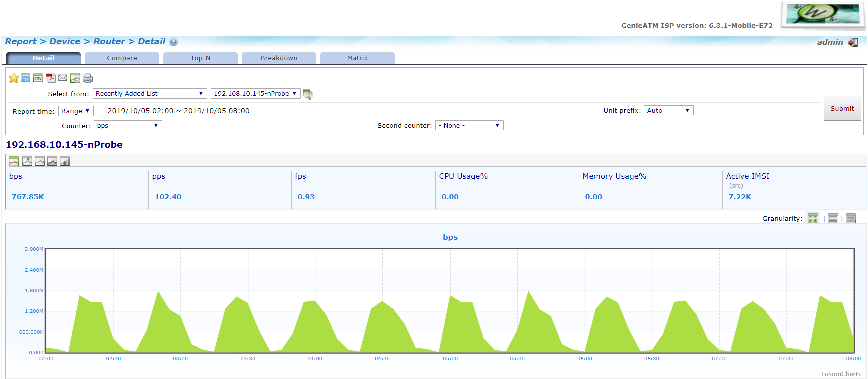Click the table view export icon
Image resolution: width=868 pixels, height=379 pixels.
coord(26,78)
